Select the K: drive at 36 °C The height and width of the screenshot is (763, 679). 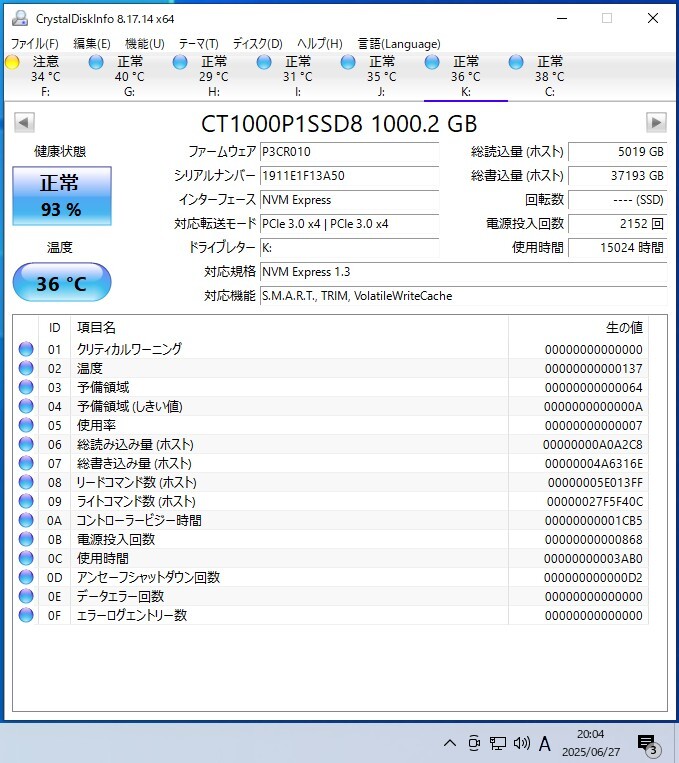[466, 76]
